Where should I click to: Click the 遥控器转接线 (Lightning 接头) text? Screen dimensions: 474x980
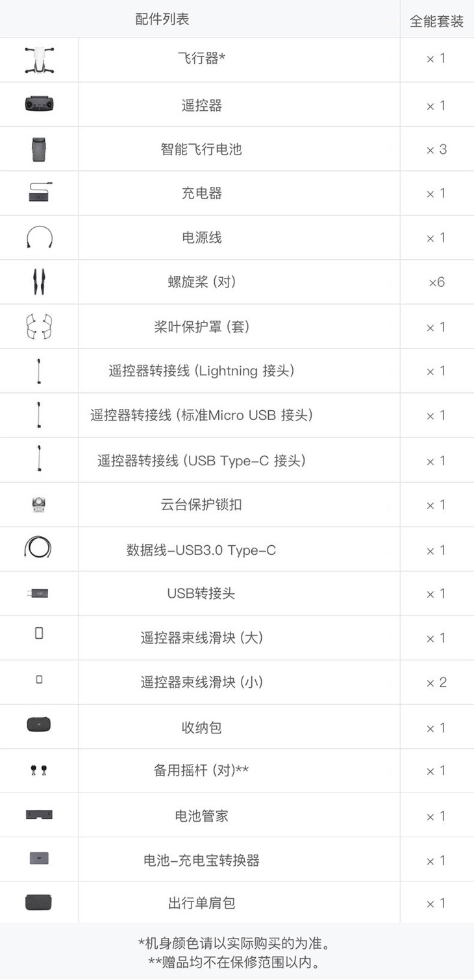click(x=202, y=371)
